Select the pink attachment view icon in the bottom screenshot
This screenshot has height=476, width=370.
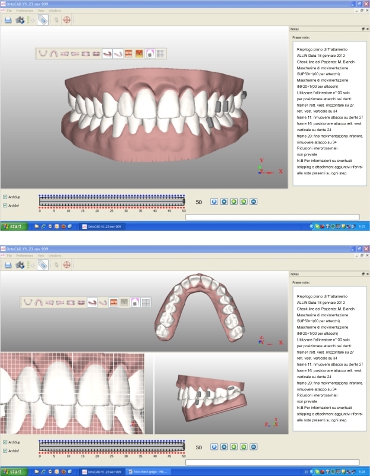click(135, 302)
